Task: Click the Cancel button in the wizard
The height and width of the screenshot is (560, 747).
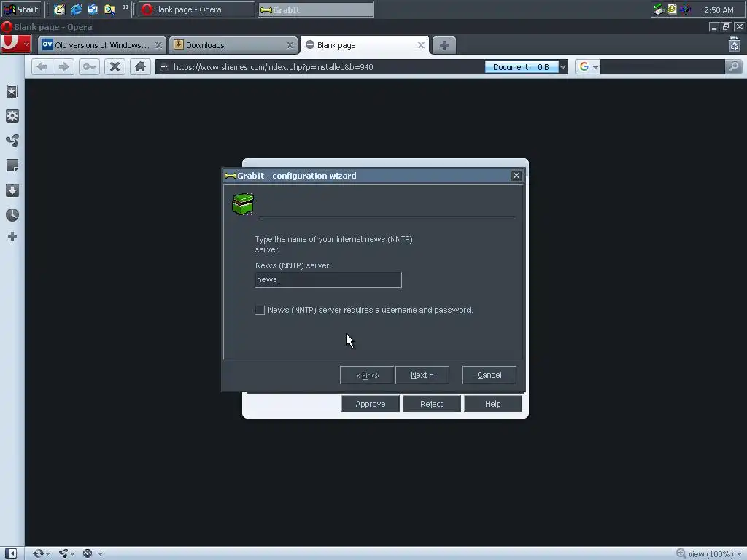Action: pos(489,376)
